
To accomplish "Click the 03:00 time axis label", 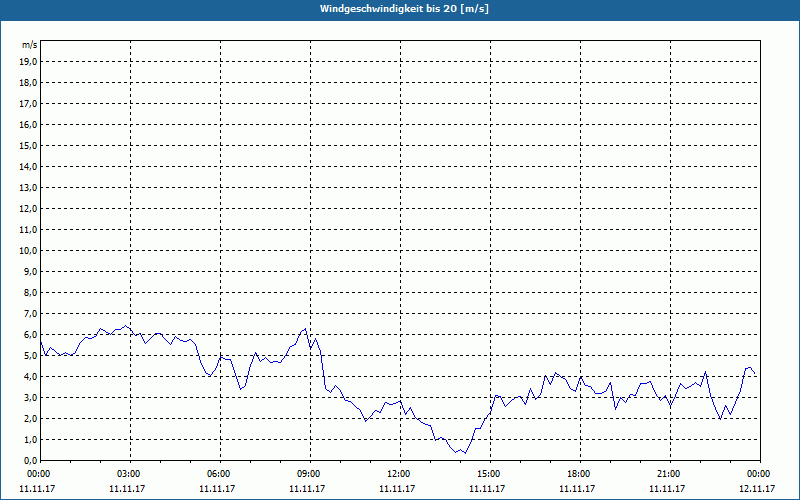I will click(x=131, y=474).
